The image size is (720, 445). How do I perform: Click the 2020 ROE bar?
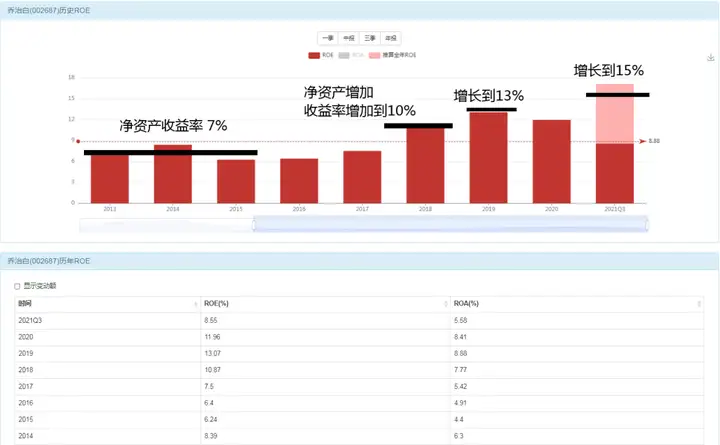551,162
